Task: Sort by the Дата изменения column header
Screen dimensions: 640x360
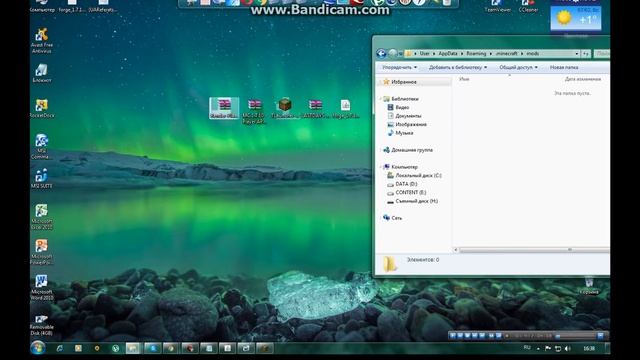Action: [583, 79]
